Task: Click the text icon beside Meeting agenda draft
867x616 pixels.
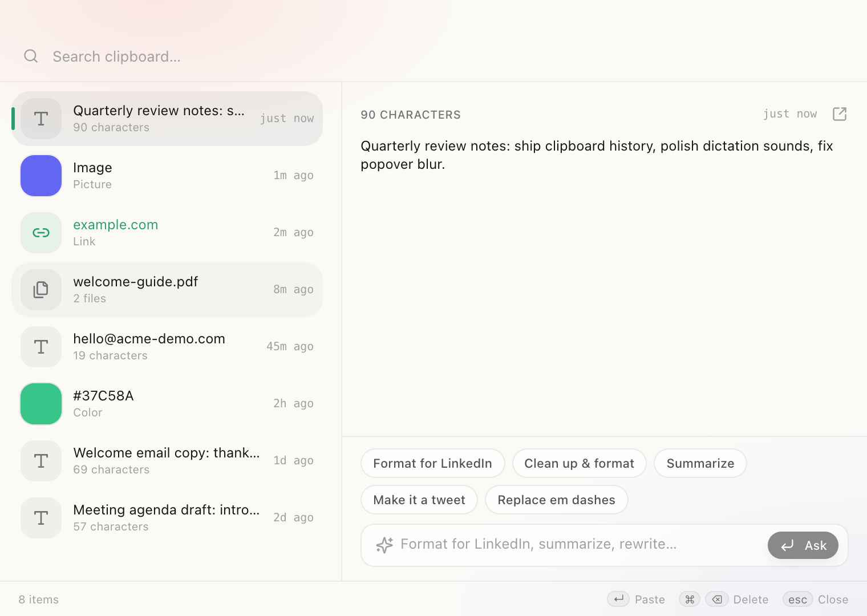Action: click(41, 518)
